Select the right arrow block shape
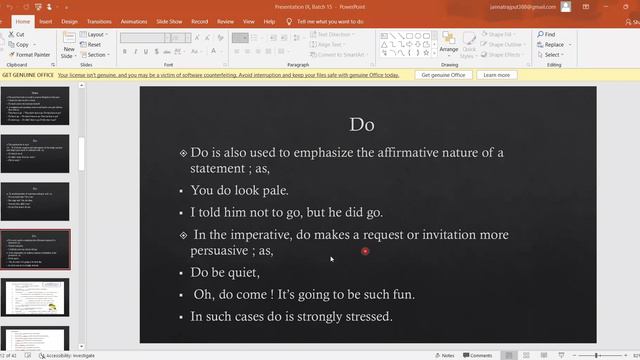 409,44
